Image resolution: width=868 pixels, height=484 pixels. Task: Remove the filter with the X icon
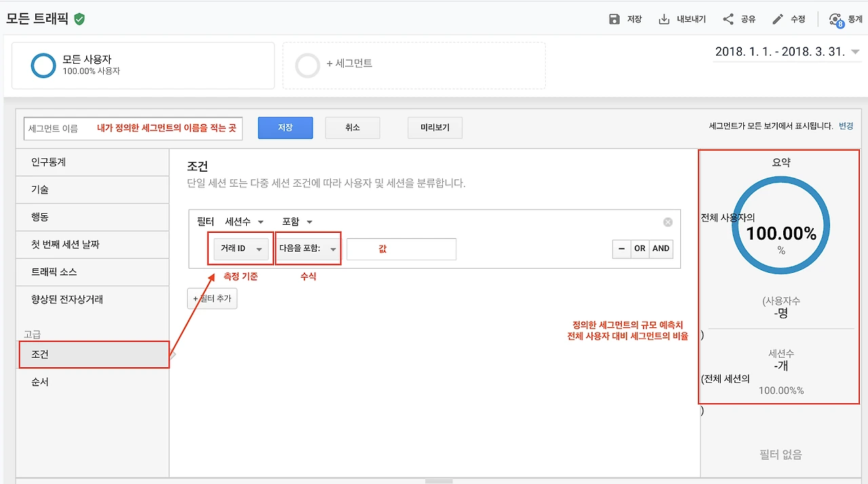tap(668, 222)
